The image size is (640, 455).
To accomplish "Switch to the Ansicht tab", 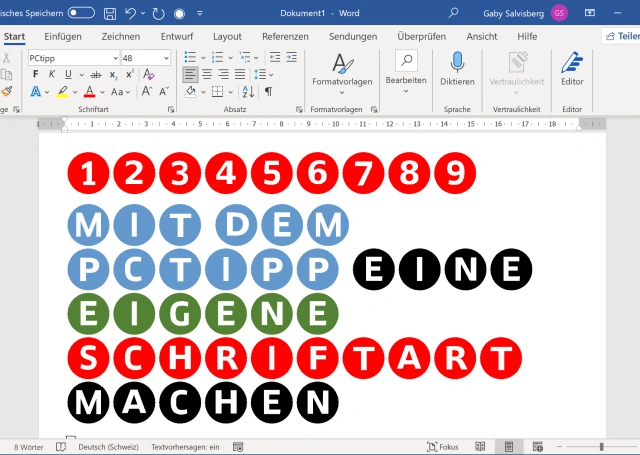I will pos(482,36).
